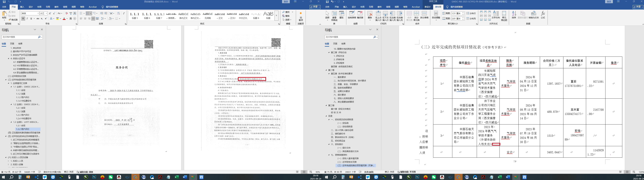Image resolution: width=644 pixels, height=180 pixels.
Task: Click 转换为文本 convert to text icon
Action: tap(533, 15)
